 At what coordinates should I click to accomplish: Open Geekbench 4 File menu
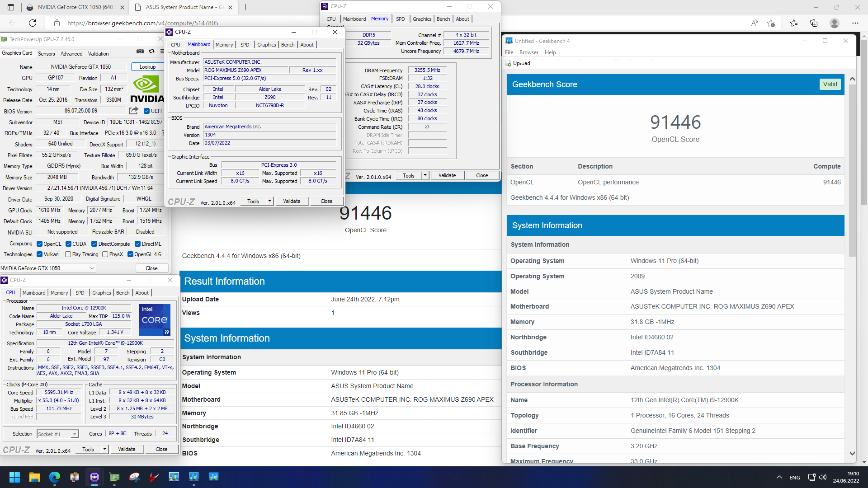click(509, 52)
